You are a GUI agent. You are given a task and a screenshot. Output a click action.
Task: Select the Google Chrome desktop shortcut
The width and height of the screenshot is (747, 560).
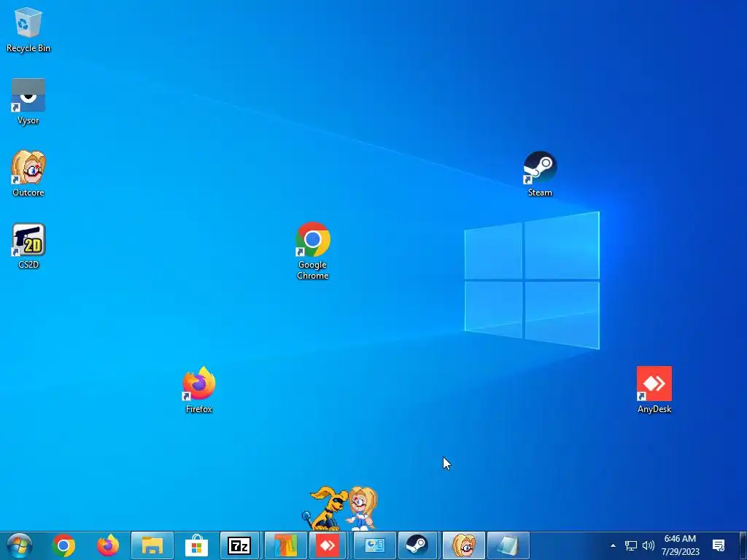pyautogui.click(x=312, y=251)
